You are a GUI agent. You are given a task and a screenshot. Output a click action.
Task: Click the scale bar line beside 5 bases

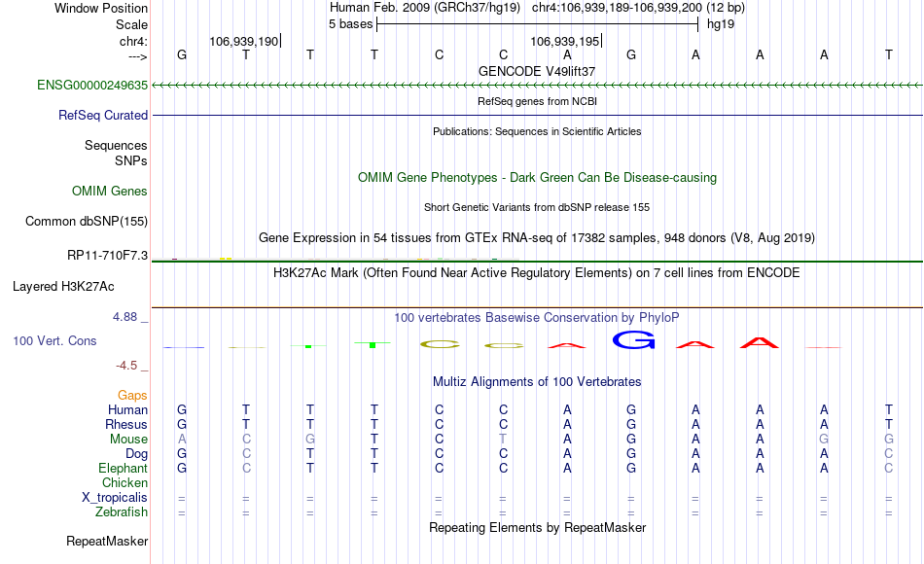point(538,24)
